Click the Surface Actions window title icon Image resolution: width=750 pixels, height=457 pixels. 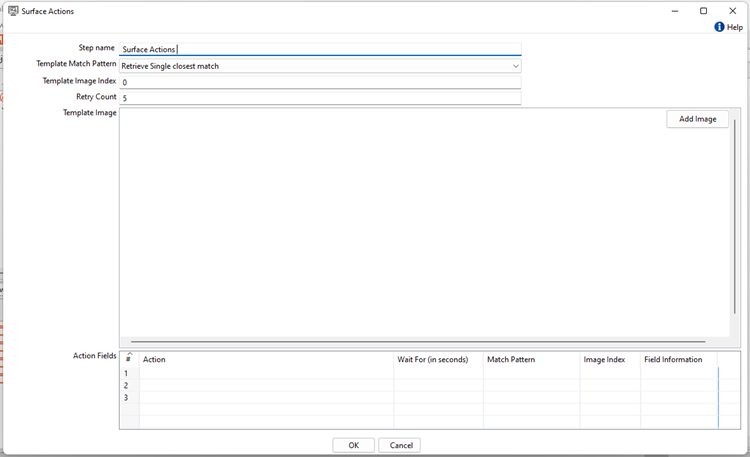(x=13, y=10)
